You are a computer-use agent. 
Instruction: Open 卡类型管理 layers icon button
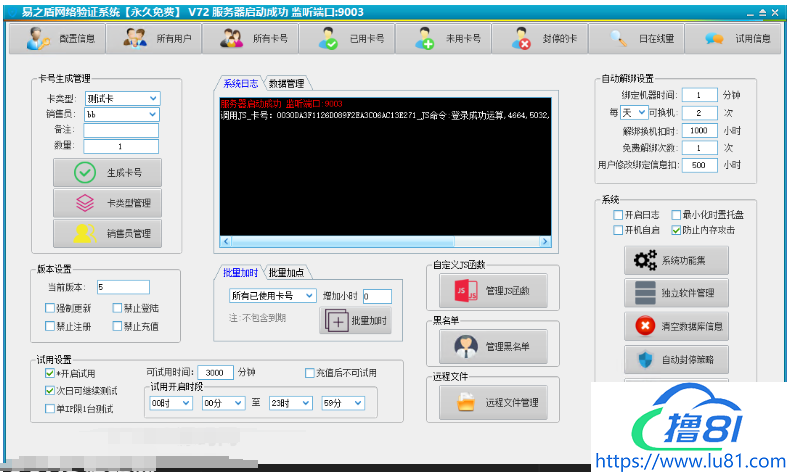[x=84, y=203]
